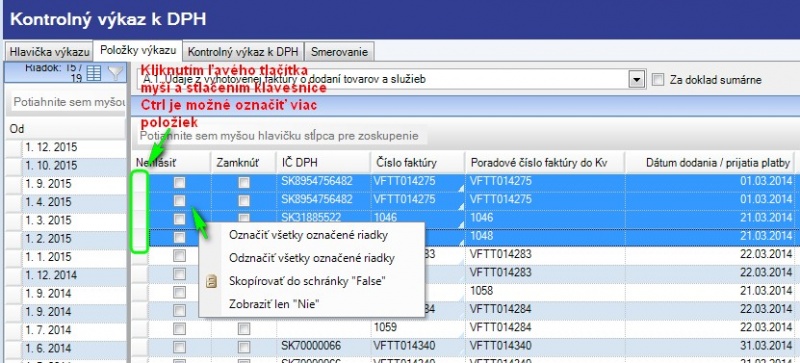Viewport: 800px width, 363px height.
Task: Choose Zobraziť len "Nie" menu entry
Action: click(274, 304)
